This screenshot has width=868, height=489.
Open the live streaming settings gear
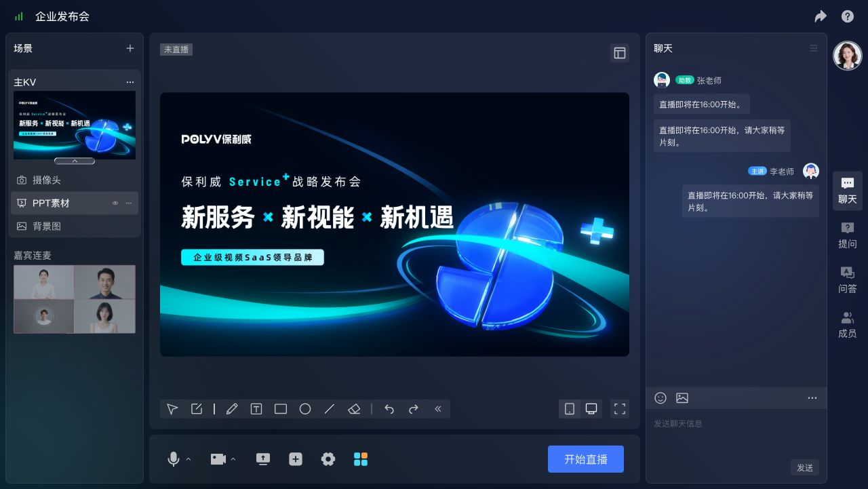coord(328,459)
